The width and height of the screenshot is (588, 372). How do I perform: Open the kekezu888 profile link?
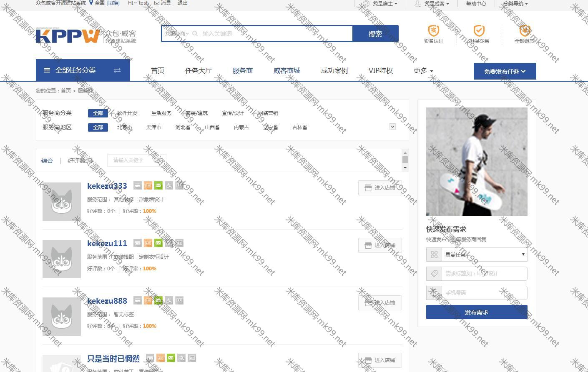[107, 301]
